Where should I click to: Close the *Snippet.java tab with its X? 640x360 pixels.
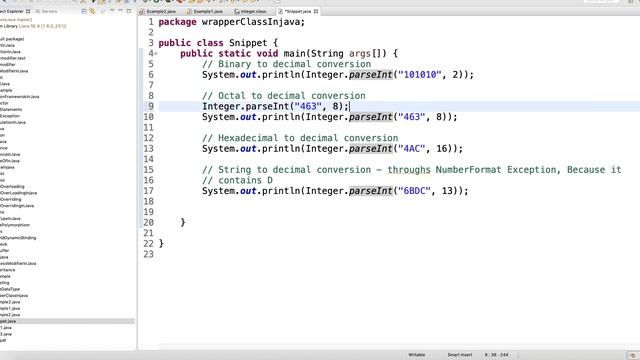[316, 11]
